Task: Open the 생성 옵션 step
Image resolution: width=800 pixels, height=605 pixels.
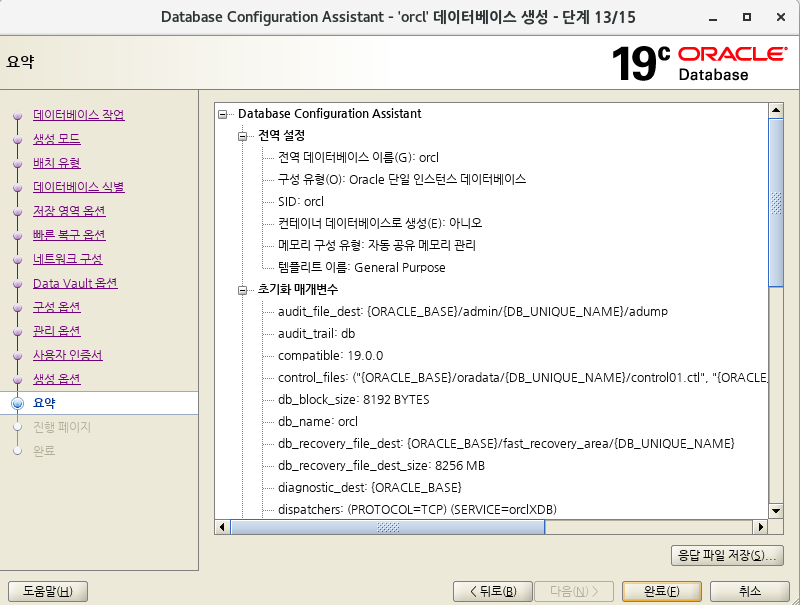Action: [x=57, y=379]
